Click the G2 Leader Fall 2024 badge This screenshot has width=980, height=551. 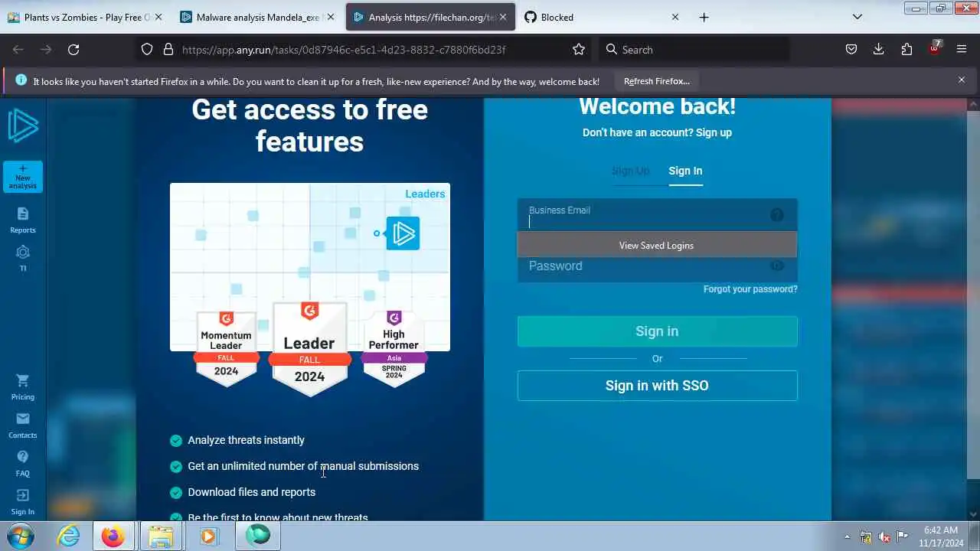(310, 349)
